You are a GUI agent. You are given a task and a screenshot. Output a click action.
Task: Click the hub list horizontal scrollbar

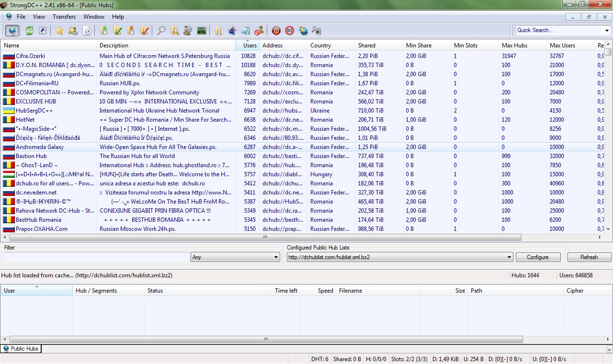coord(265,237)
